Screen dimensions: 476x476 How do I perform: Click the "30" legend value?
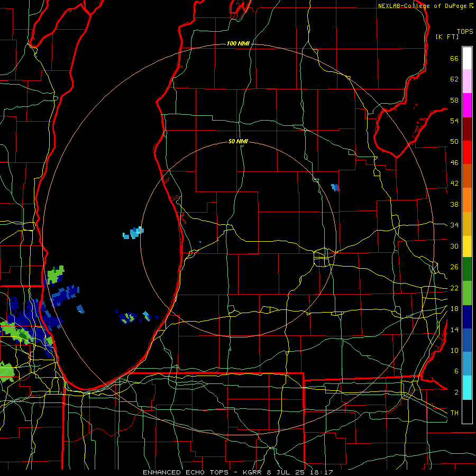(454, 246)
